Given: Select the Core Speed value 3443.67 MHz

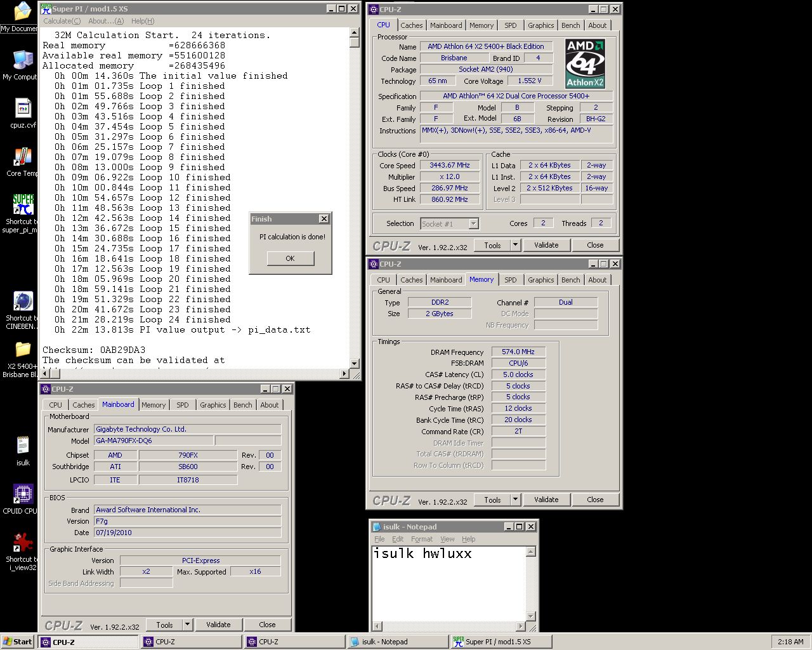Looking at the screenshot, I should (x=450, y=165).
